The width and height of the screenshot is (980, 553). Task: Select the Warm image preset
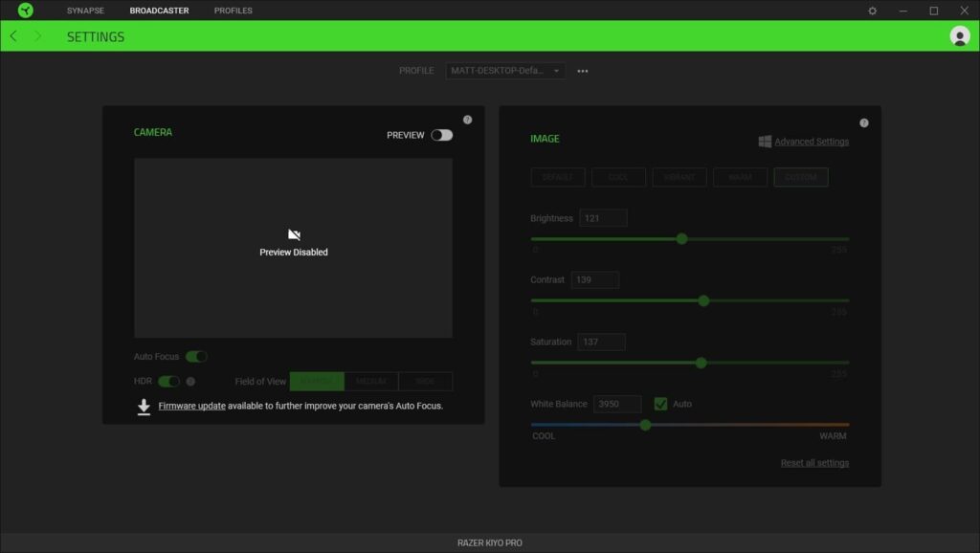pos(740,177)
